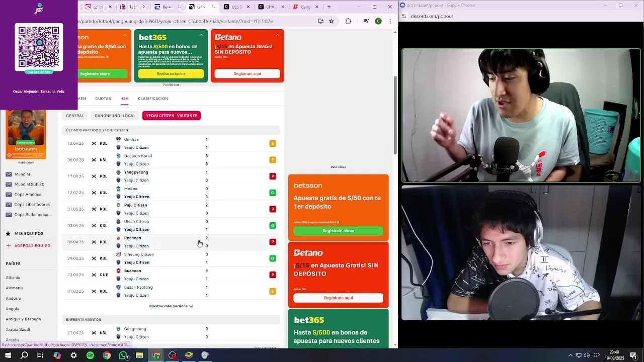The image size is (644, 362).
Task: Click the Ulsan Citizen team name
Action: 136,222
